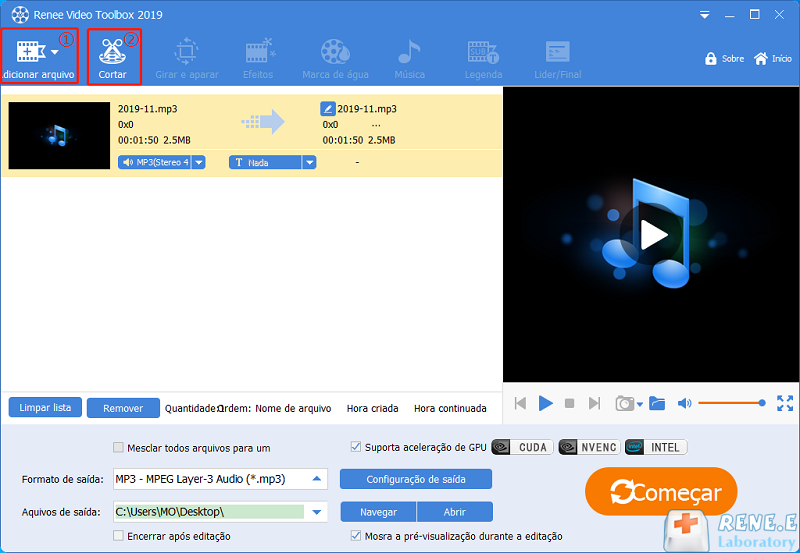Mute audio with the speaker icon
Viewport: 800px width, 553px height.
point(684,404)
